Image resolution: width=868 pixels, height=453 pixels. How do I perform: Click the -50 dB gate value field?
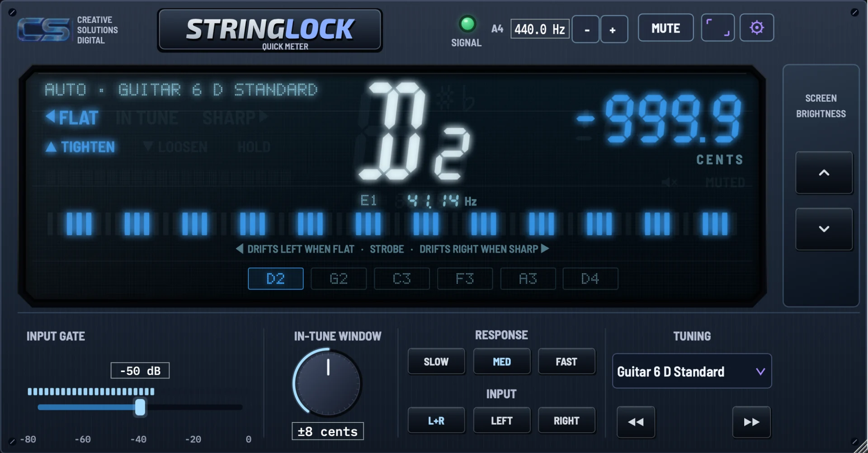coord(140,371)
